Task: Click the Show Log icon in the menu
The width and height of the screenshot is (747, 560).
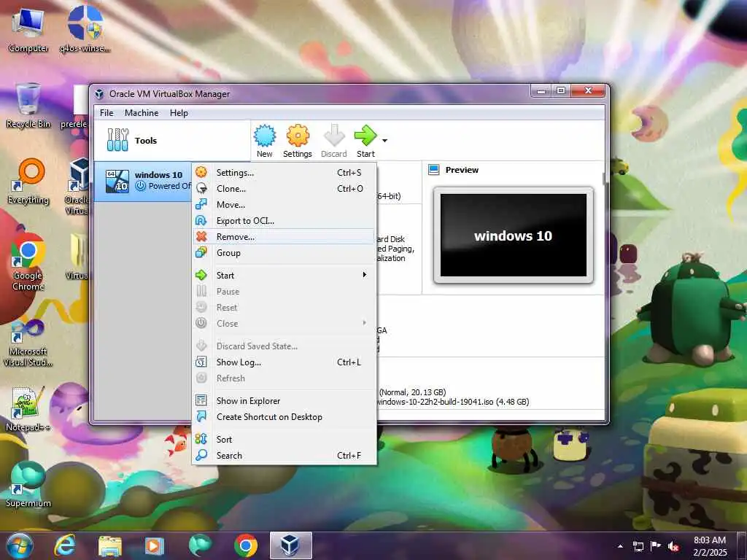Action: [x=201, y=362]
